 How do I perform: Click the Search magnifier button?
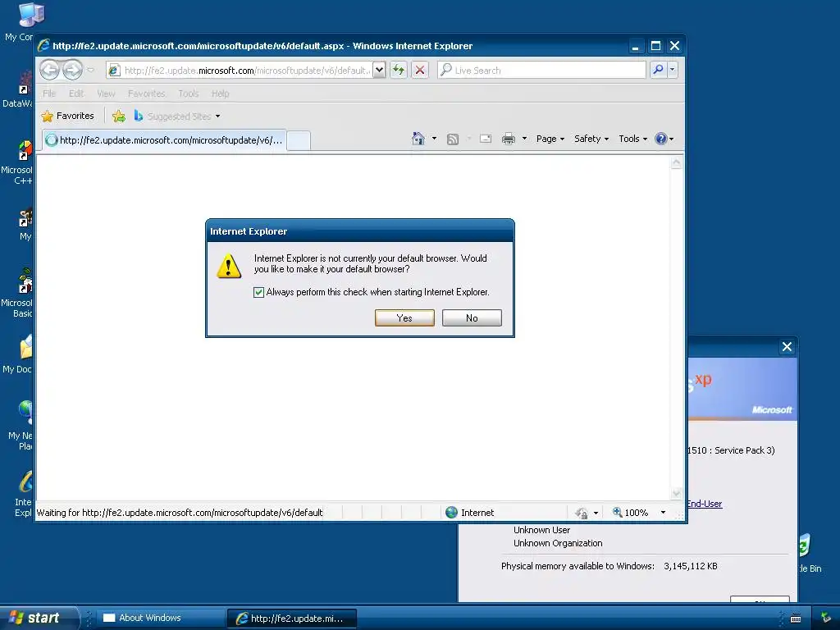point(659,70)
